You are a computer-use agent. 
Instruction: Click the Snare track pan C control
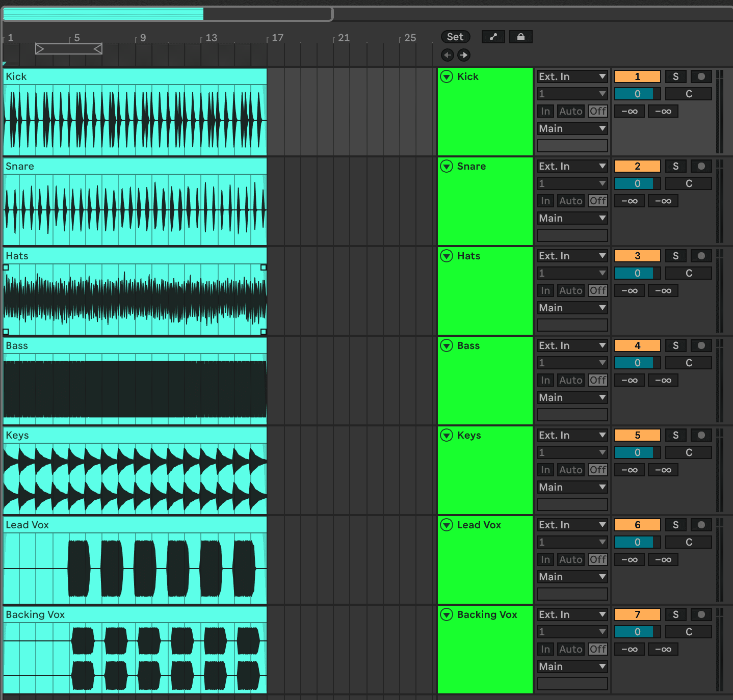point(689,183)
